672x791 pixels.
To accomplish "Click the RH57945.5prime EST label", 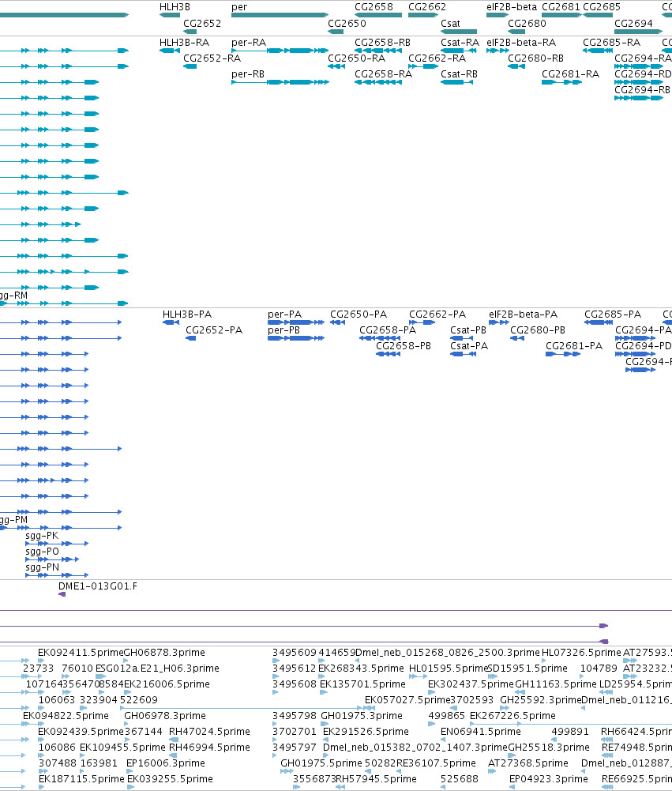I will pos(376,779).
